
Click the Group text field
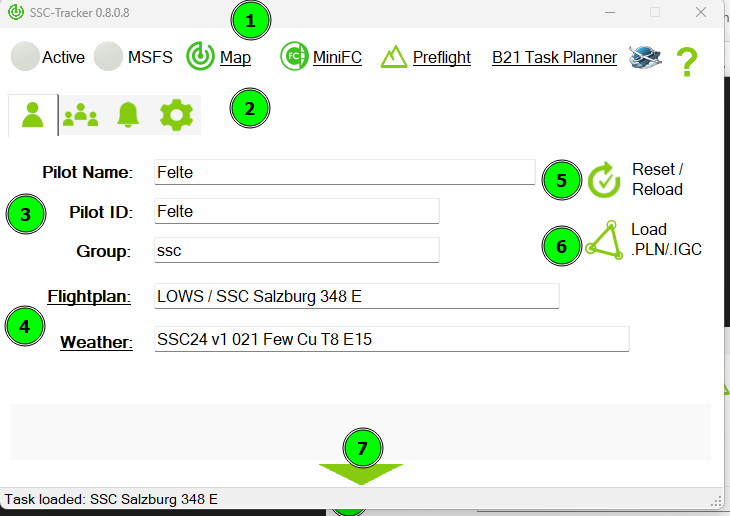[x=297, y=250]
